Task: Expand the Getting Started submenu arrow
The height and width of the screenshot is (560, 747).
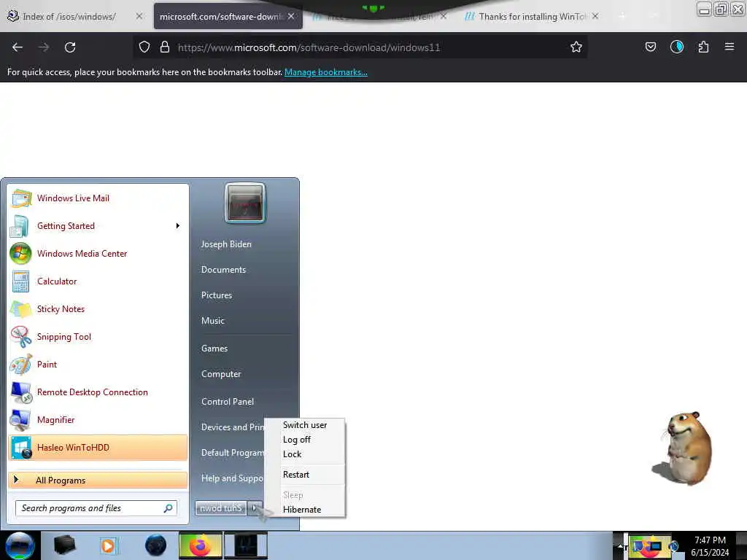Action: (178, 226)
